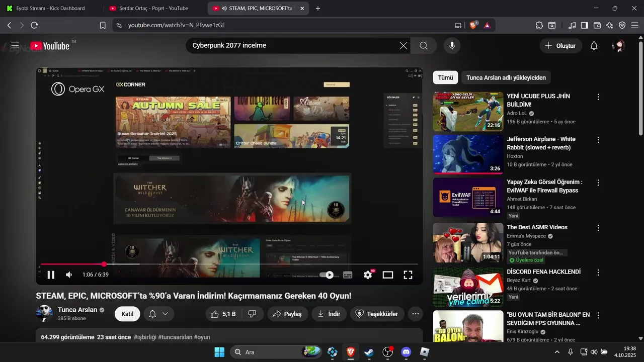This screenshot has height=362, width=644.
Task: Open YouTube notifications bell
Action: [x=594, y=46]
